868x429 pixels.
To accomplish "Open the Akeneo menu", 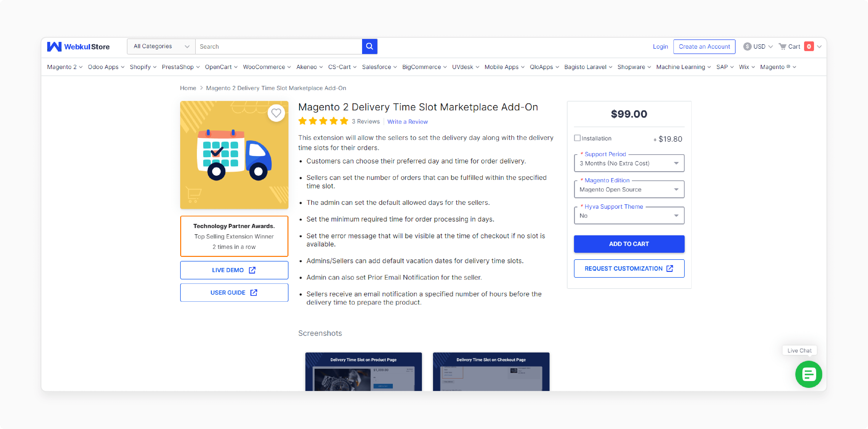I will pos(309,67).
